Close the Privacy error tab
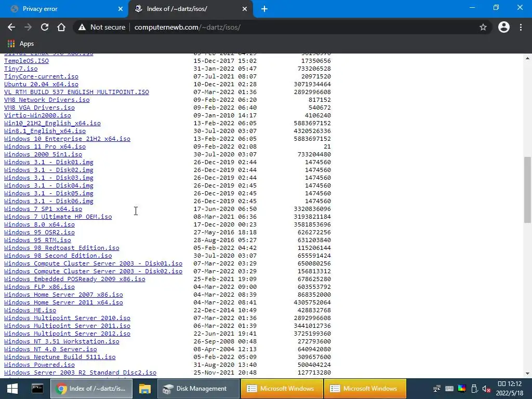The height and width of the screenshot is (399, 532). point(121,9)
